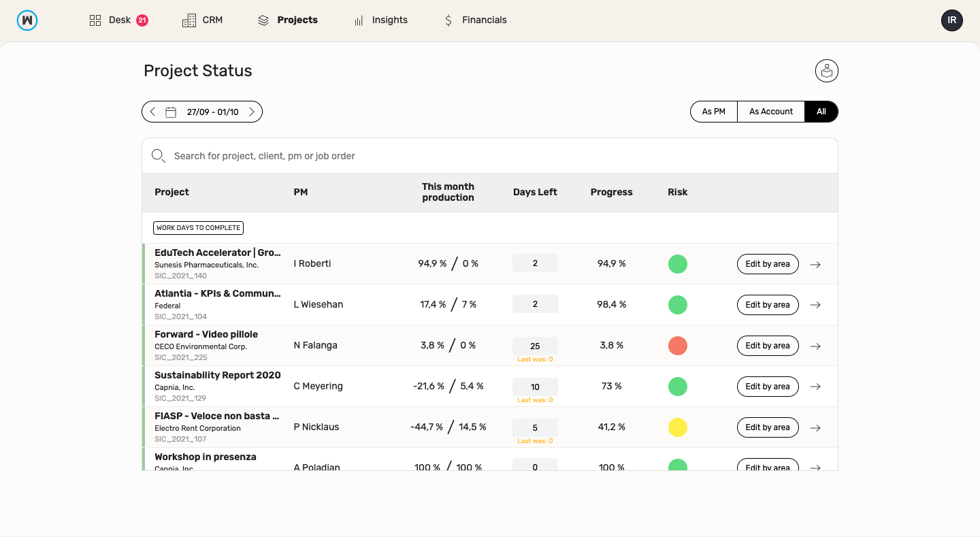Go to previous date range

152,112
